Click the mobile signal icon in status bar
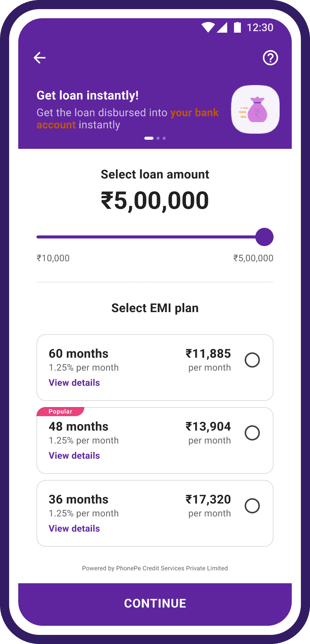 click(x=223, y=27)
